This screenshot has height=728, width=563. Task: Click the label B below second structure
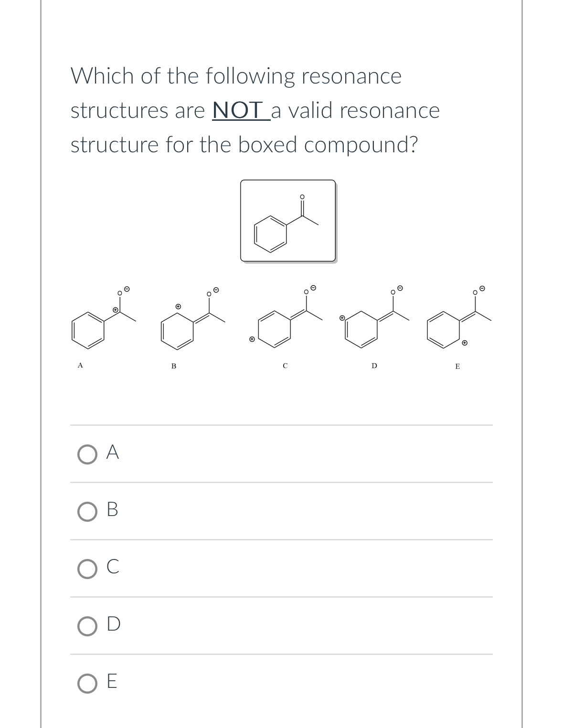(173, 366)
